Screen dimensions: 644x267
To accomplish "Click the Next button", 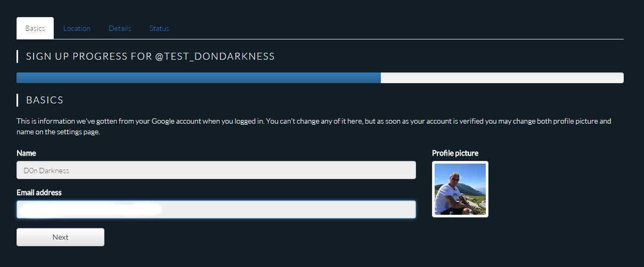I will click(x=60, y=237).
